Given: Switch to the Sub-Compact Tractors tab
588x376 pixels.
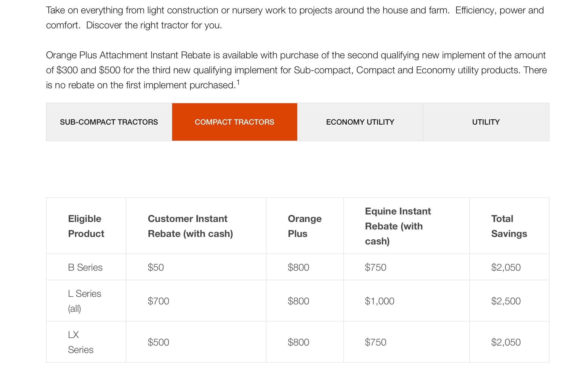Looking at the screenshot, I should (109, 122).
